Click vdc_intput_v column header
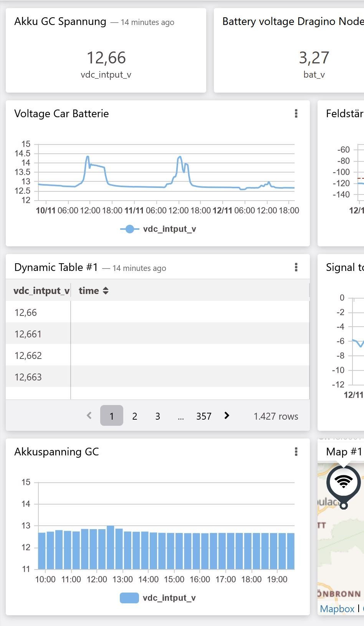The width and height of the screenshot is (364, 626). coord(41,291)
